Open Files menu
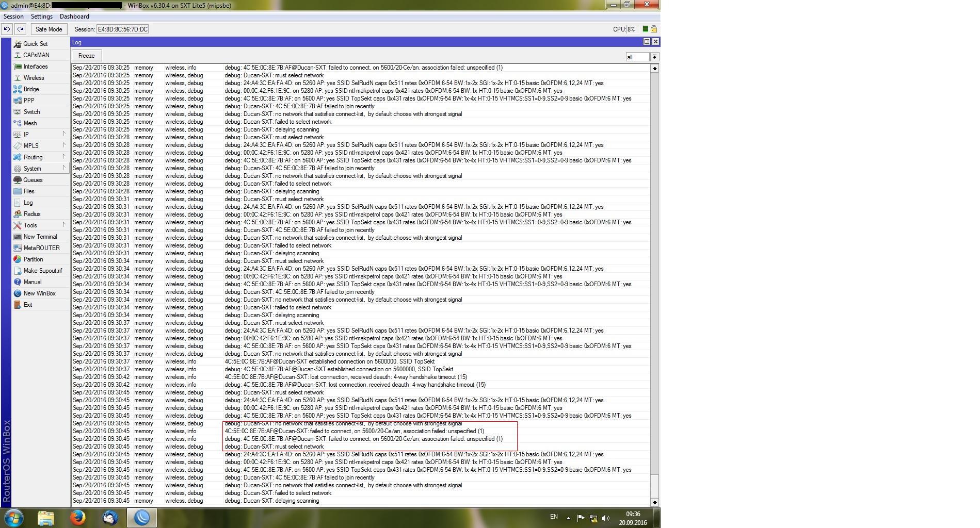The height and width of the screenshot is (528, 980). click(29, 191)
